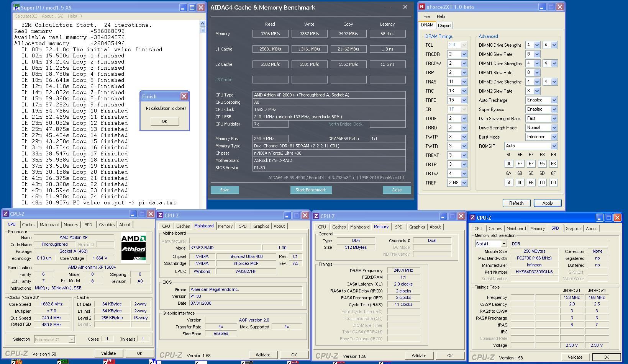Click the AMD Athlon XP logo in CPU-Z
Screen dimensions: 628x364
133,247
